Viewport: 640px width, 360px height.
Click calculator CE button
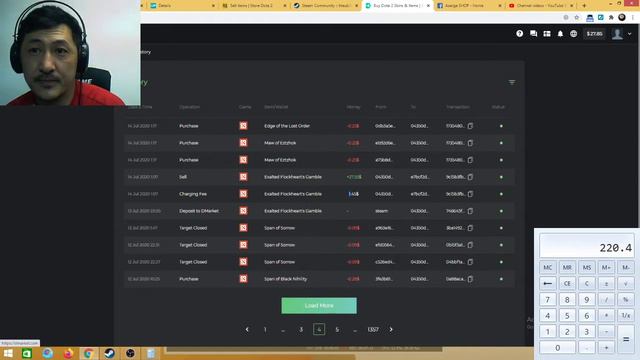coord(567,283)
